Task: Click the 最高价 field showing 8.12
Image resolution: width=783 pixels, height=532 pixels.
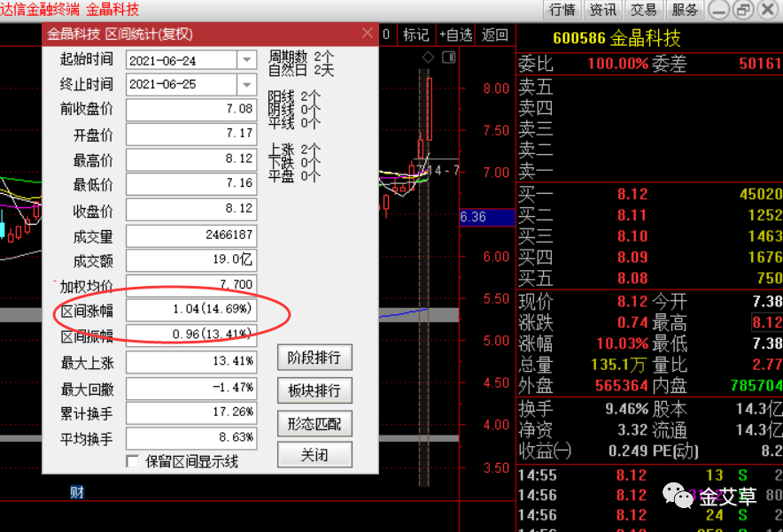Action: (191, 159)
